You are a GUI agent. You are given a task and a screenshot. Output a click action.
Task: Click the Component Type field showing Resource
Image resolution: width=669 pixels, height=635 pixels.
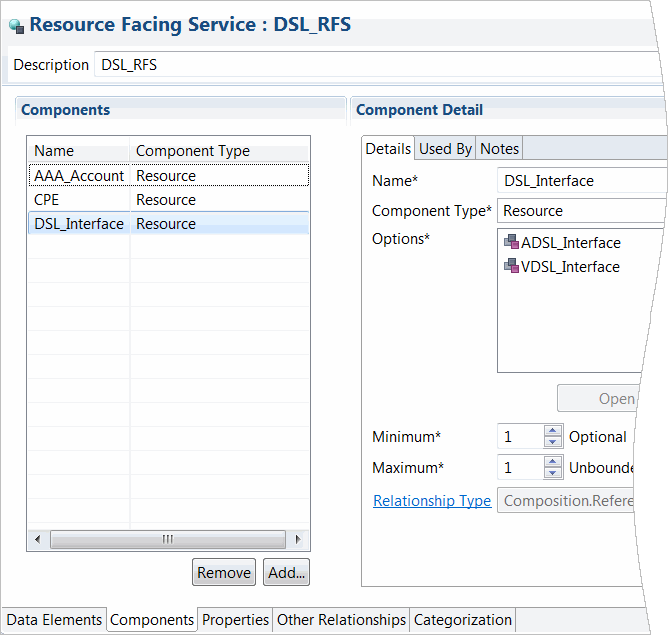coord(582,211)
